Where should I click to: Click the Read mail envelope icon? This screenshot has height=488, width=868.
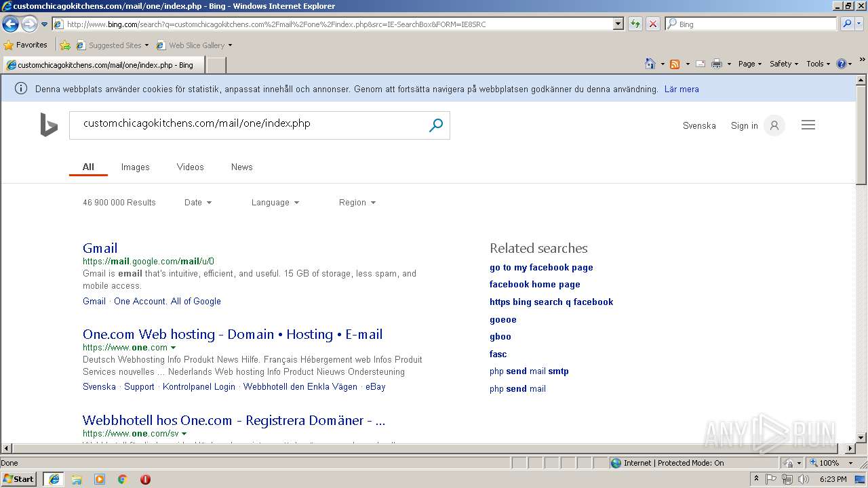(700, 64)
